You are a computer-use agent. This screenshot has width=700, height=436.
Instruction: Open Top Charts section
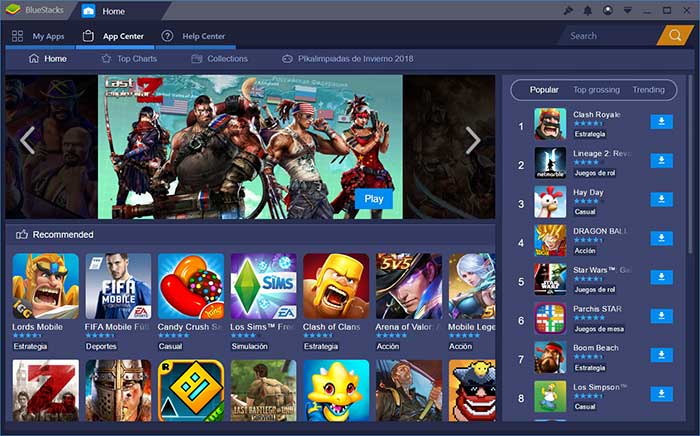coord(129,58)
